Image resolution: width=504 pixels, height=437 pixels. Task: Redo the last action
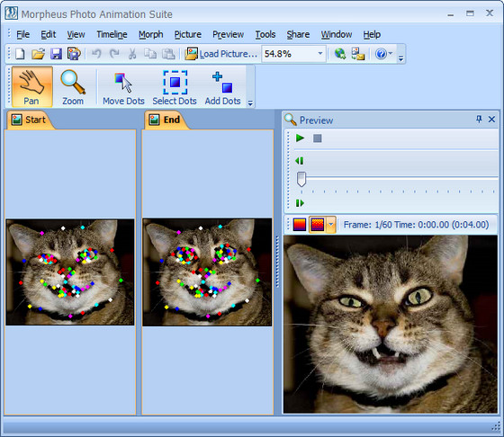coord(114,54)
